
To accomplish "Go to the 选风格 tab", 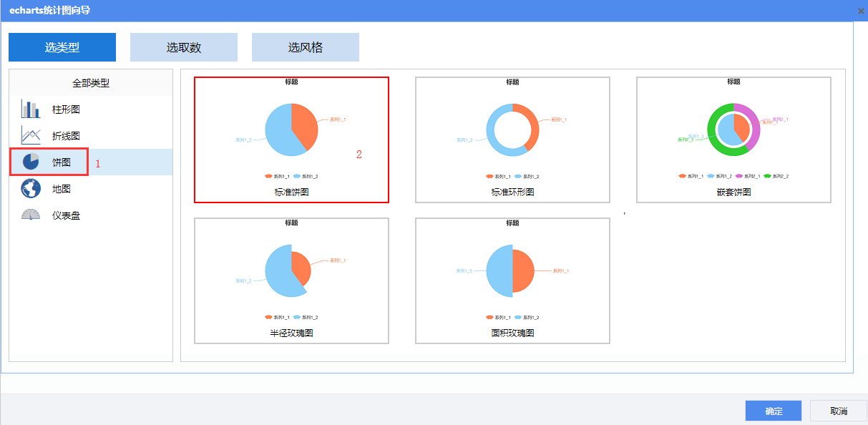I will coord(306,47).
